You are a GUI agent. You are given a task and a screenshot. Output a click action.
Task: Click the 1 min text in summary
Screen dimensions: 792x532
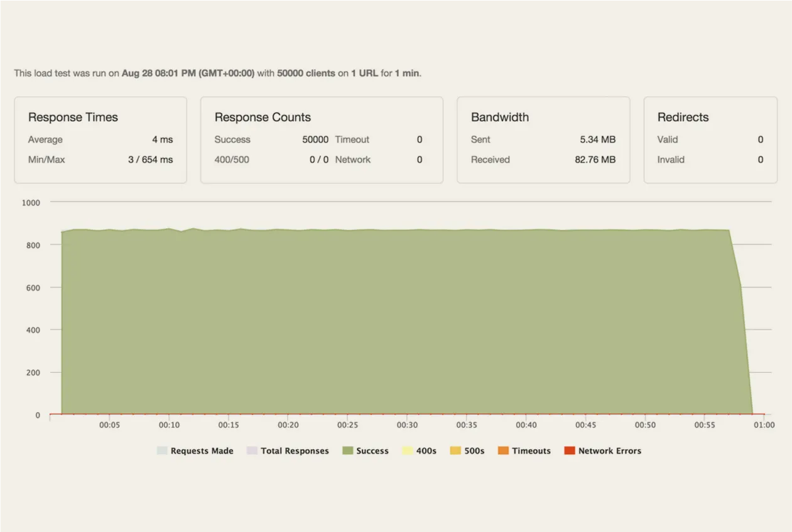(407, 73)
